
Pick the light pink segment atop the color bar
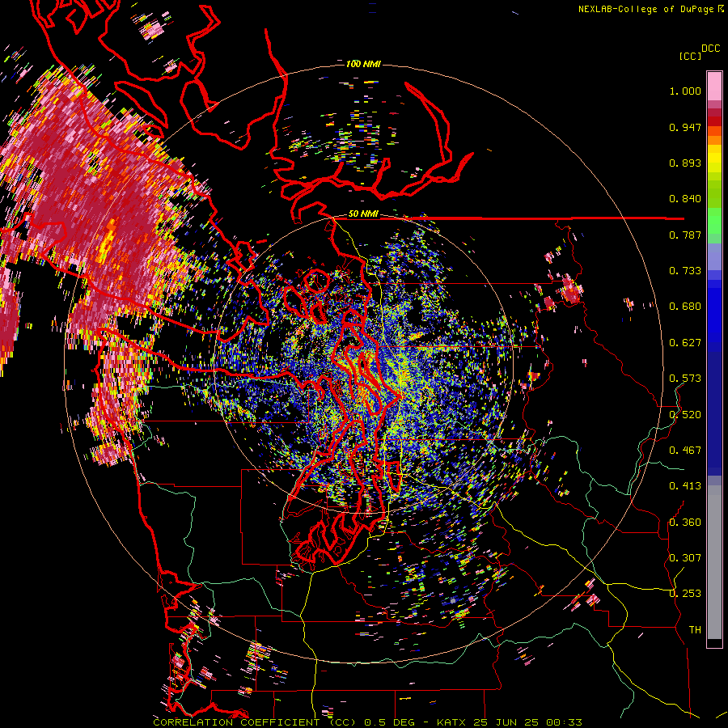point(714,86)
